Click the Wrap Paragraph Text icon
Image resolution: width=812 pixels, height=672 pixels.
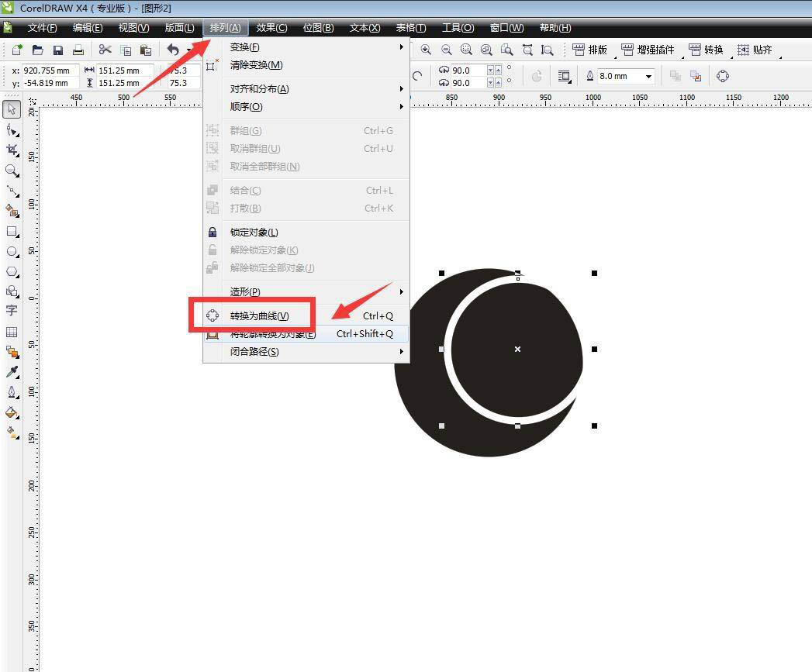click(564, 77)
